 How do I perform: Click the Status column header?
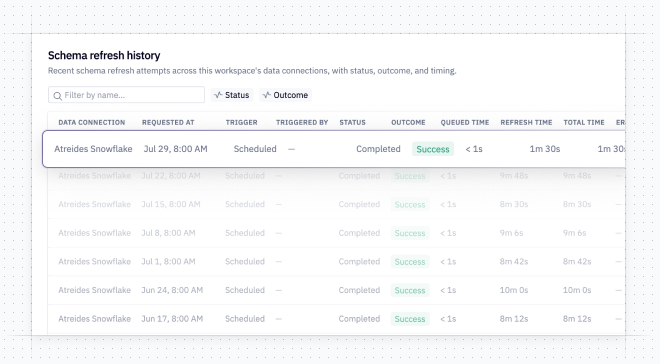tap(352, 122)
